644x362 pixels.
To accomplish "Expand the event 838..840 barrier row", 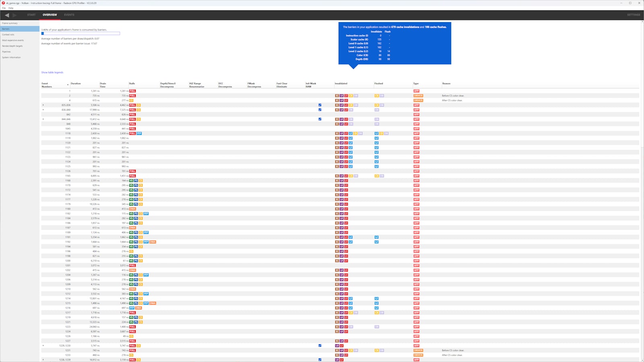I will (43, 110).
